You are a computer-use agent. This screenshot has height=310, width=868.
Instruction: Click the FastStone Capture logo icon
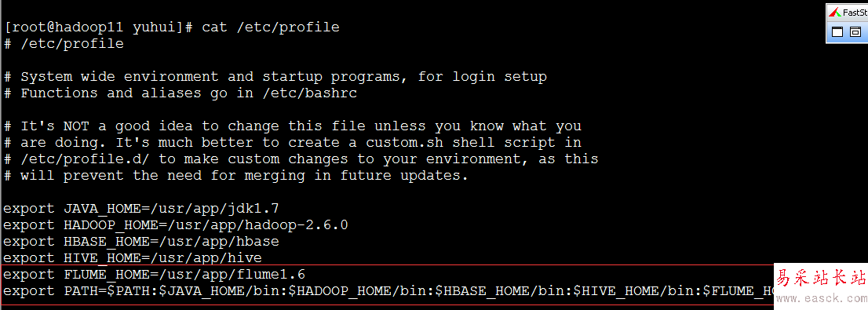point(834,13)
